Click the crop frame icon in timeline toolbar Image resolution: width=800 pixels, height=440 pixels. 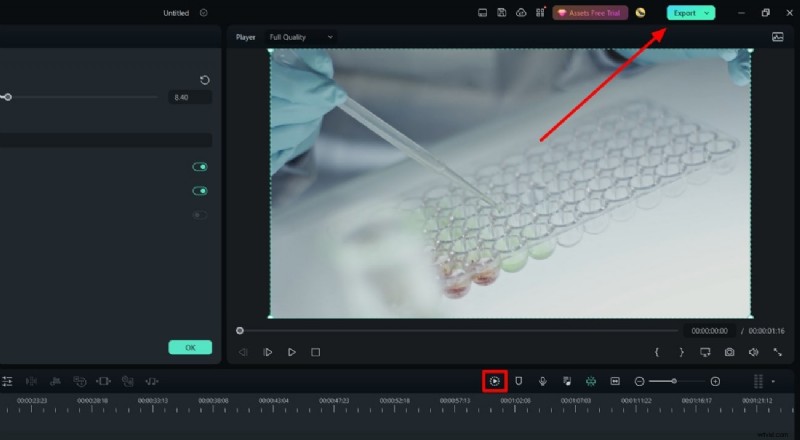[x=103, y=381]
